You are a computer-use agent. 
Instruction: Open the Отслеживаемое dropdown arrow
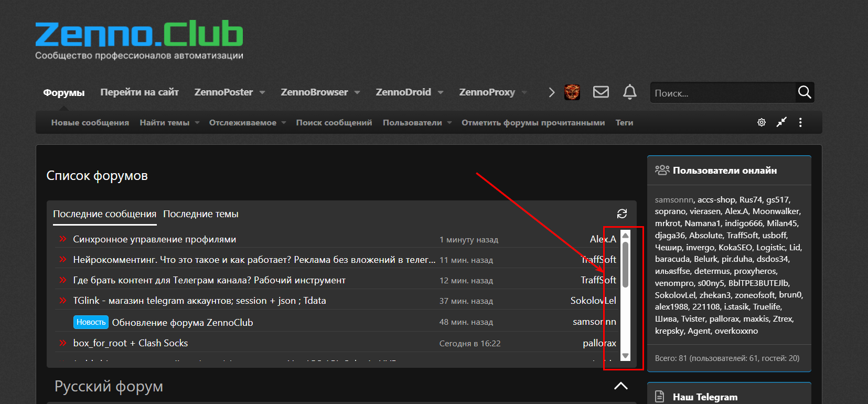click(x=284, y=123)
